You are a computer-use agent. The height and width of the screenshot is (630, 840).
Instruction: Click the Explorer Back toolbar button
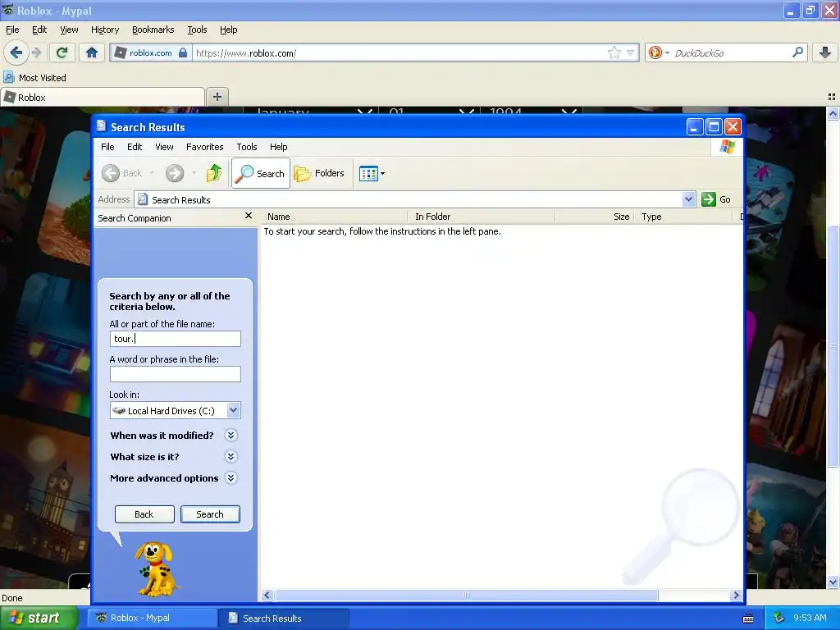click(123, 173)
